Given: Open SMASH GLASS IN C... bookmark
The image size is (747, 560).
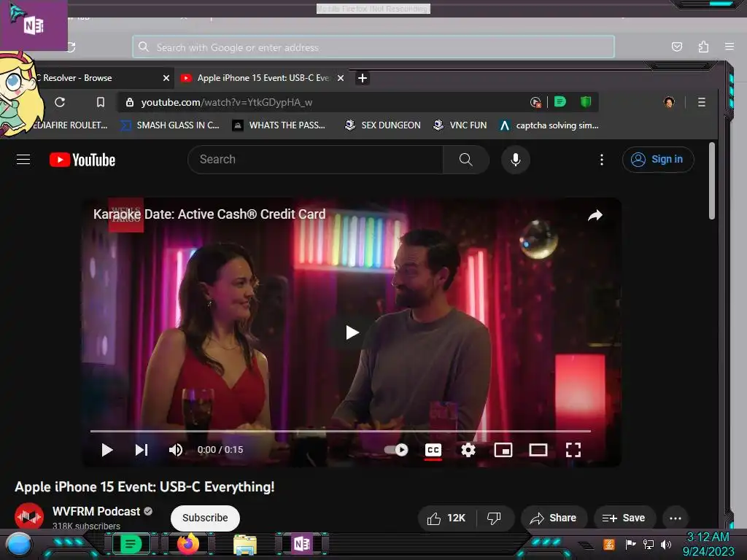Looking at the screenshot, I should (170, 125).
